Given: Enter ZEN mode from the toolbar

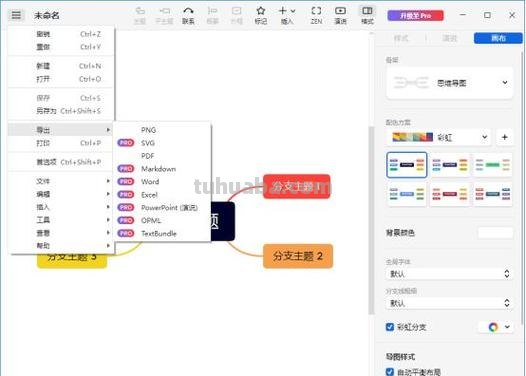Looking at the screenshot, I should (316, 15).
